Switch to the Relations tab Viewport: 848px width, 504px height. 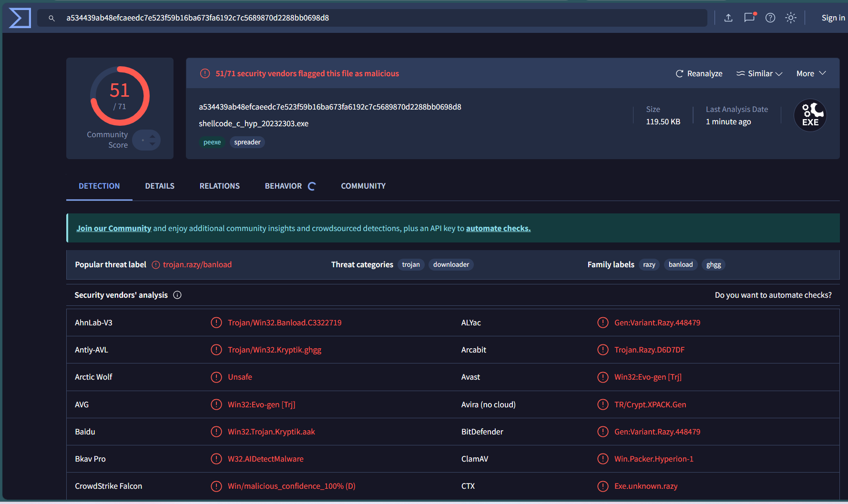coord(220,186)
